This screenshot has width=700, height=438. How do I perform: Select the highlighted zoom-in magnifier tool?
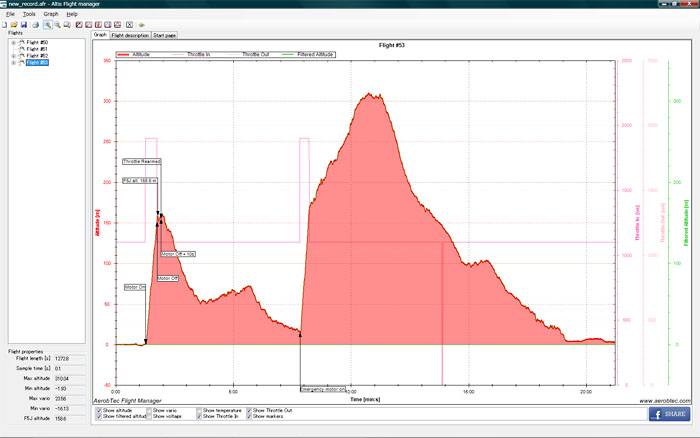[47, 25]
